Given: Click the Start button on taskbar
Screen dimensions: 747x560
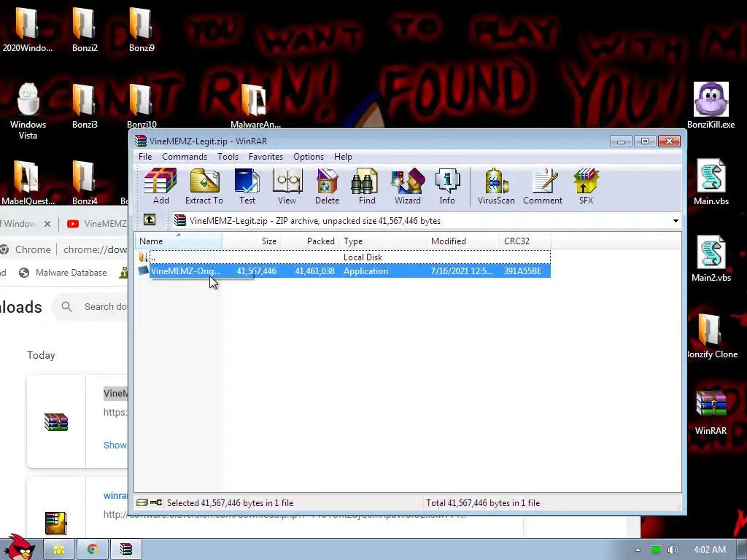Looking at the screenshot, I should [x=20, y=548].
